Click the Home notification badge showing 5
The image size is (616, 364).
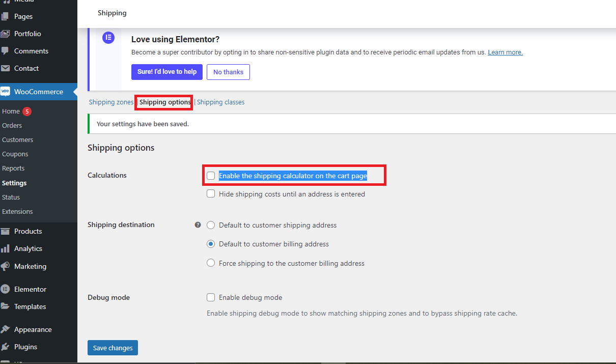coord(27,111)
